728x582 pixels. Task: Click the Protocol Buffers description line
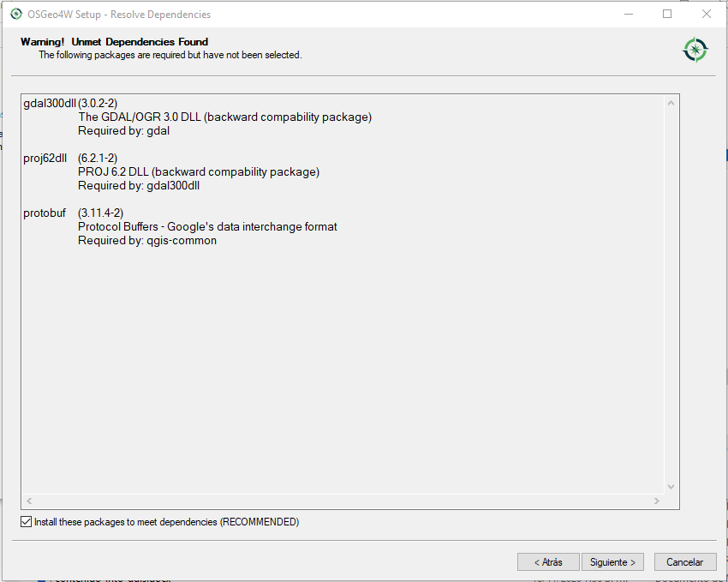(x=207, y=226)
